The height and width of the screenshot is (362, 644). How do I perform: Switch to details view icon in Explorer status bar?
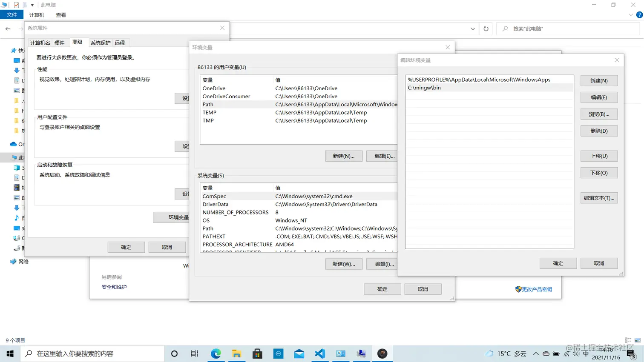pyautogui.click(x=628, y=340)
